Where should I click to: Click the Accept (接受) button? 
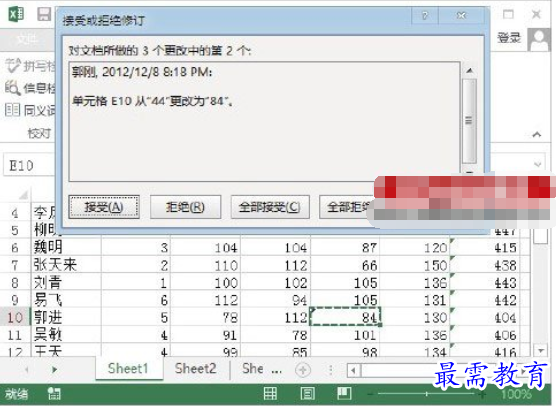[104, 207]
